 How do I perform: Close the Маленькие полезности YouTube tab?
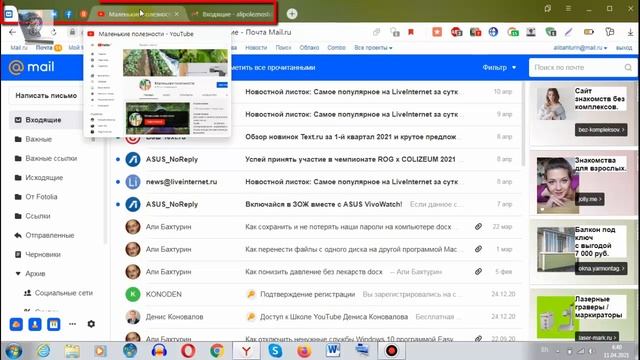pos(176,14)
